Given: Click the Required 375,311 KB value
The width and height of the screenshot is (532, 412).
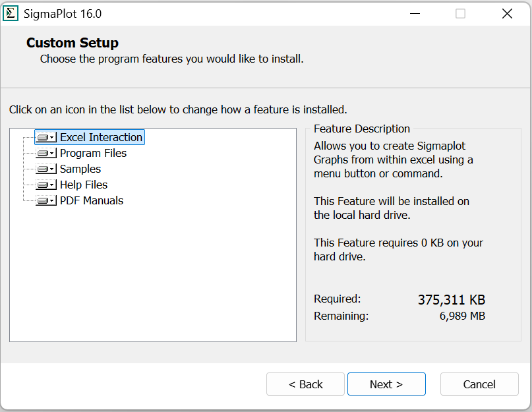Looking at the screenshot, I should pyautogui.click(x=452, y=300).
